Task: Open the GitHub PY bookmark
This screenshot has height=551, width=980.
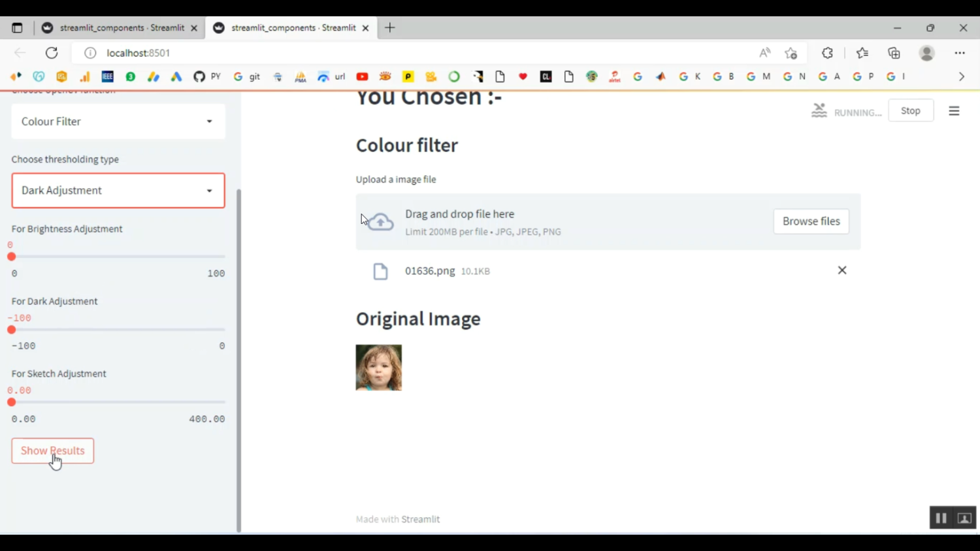Action: coord(207,76)
